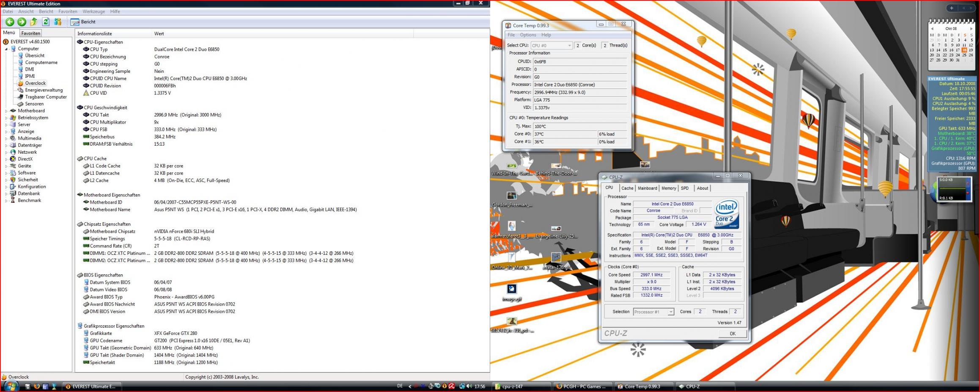This screenshot has height=392, width=980.
Task: Open the Datei menu
Action: tap(8, 11)
